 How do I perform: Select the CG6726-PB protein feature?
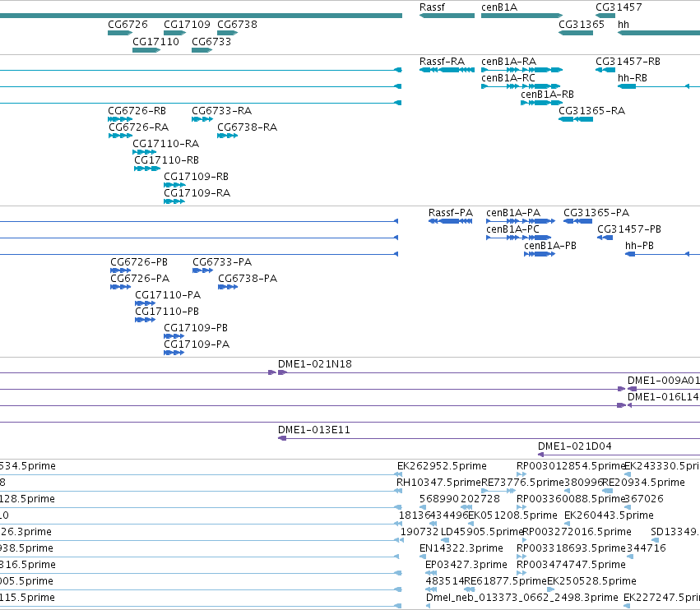[x=121, y=270]
